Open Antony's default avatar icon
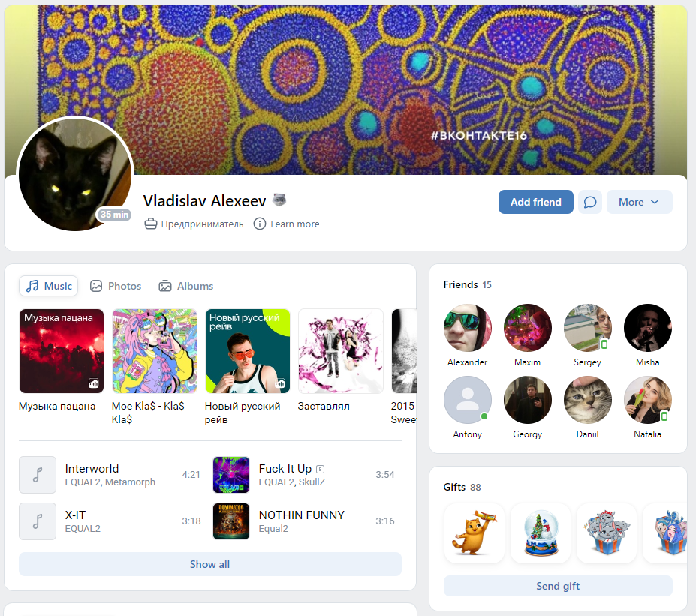This screenshot has width=696, height=616. pos(468,400)
